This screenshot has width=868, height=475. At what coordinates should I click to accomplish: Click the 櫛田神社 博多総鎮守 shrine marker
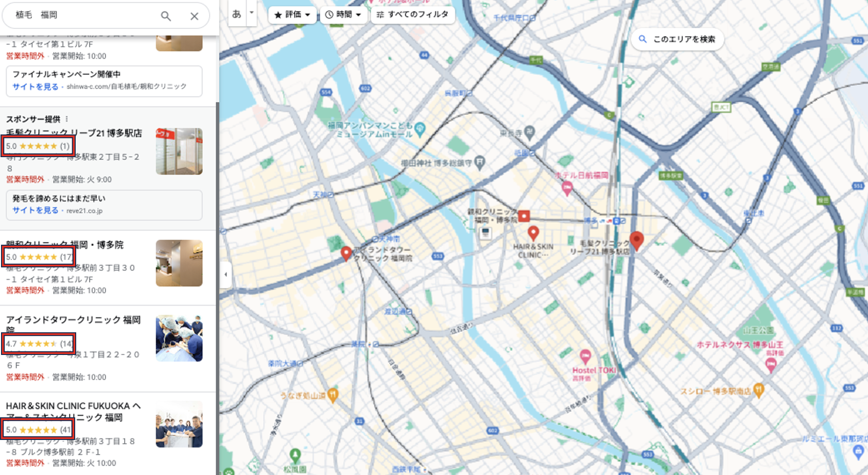tap(479, 162)
